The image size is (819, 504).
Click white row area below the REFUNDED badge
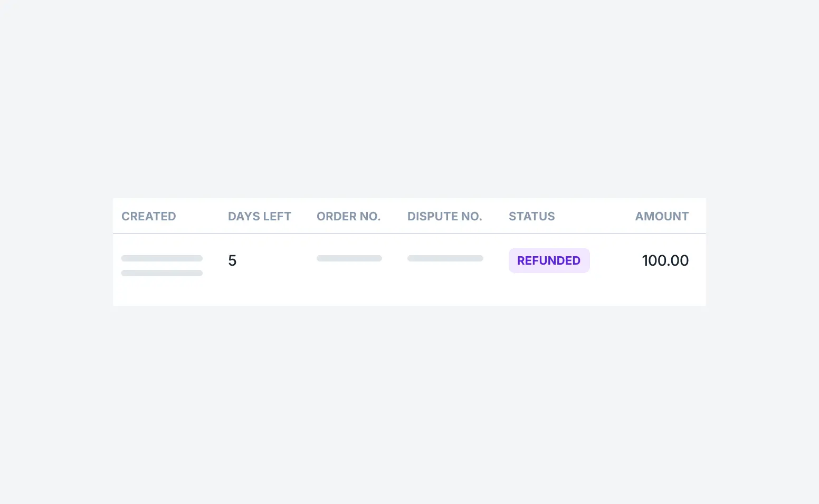(x=549, y=290)
